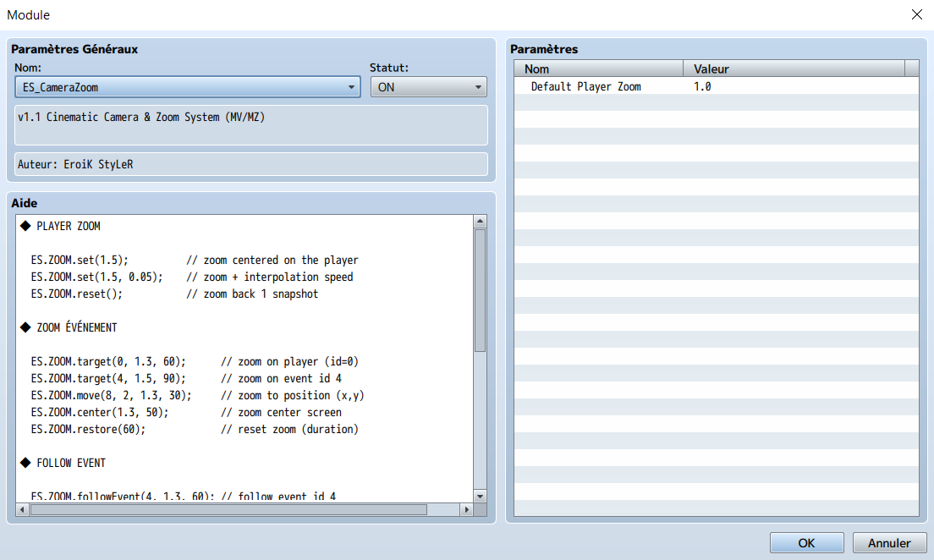This screenshot has width=934, height=560.
Task: Click the Aide scroll right arrow
Action: pyautogui.click(x=467, y=509)
